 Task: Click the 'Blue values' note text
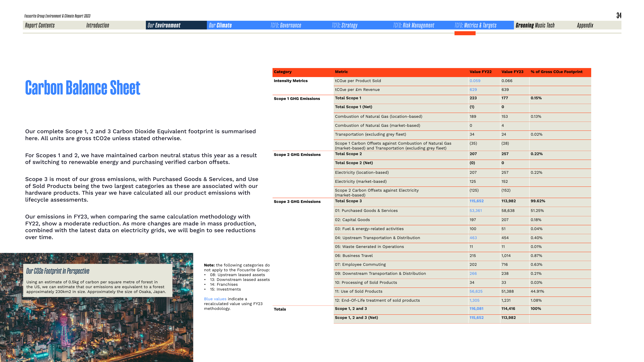point(215,299)
